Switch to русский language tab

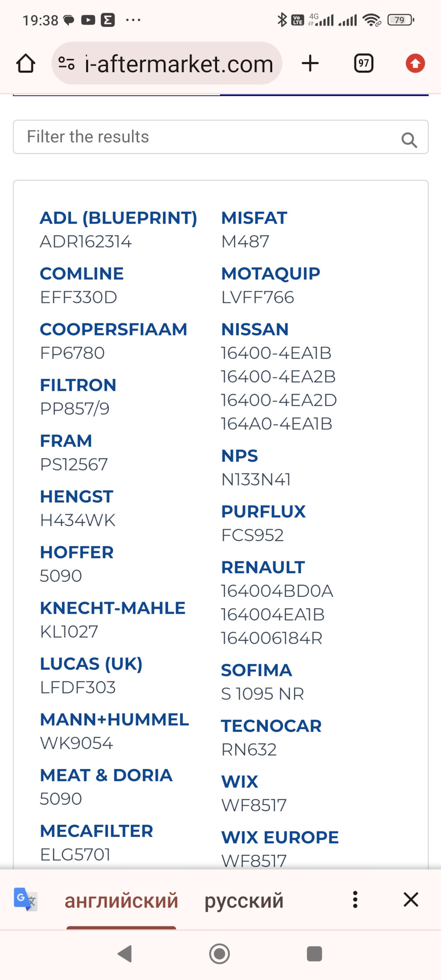coord(244,900)
